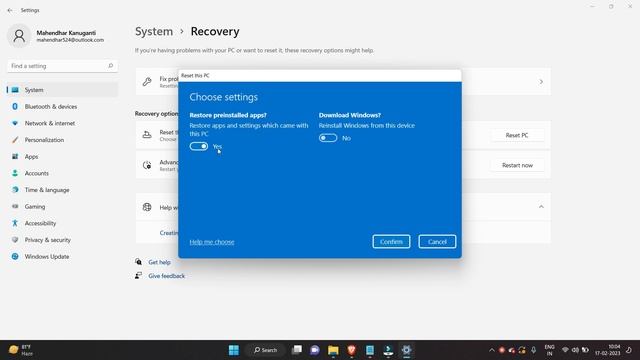Open the Help me choose link

click(212, 242)
